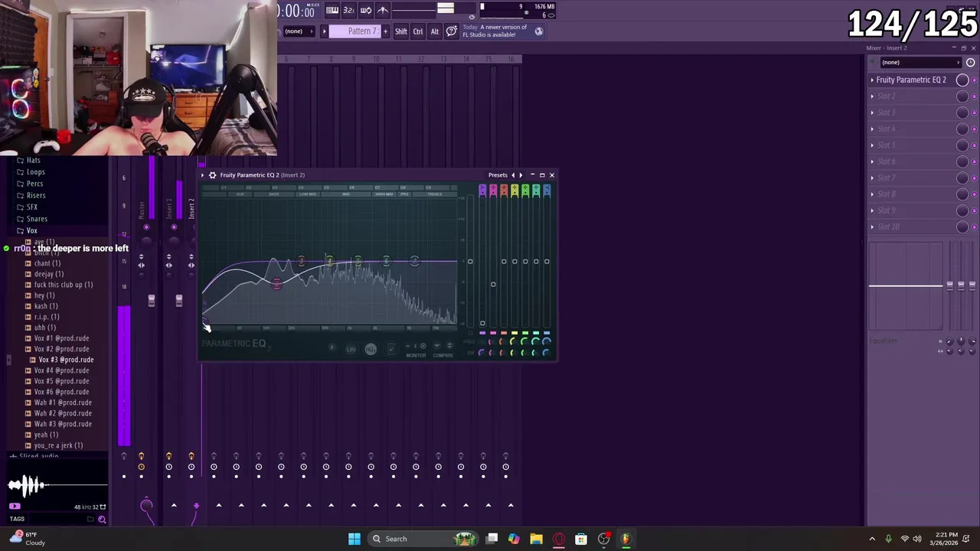Select the next EQ preset arrow
The image size is (980, 551).
click(x=521, y=175)
